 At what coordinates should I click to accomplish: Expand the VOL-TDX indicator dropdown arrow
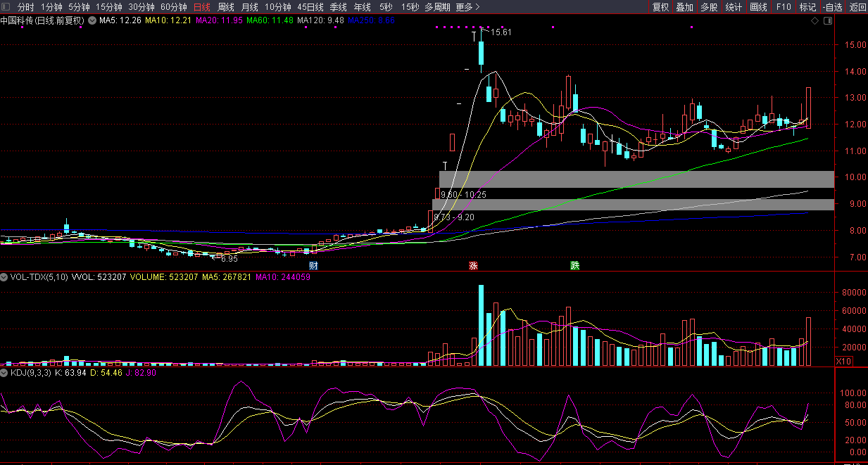point(5,277)
